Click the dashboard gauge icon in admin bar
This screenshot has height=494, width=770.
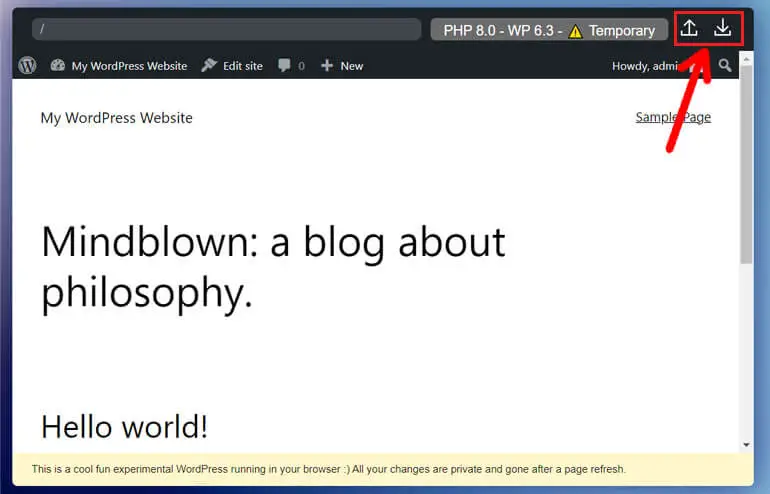(58, 66)
